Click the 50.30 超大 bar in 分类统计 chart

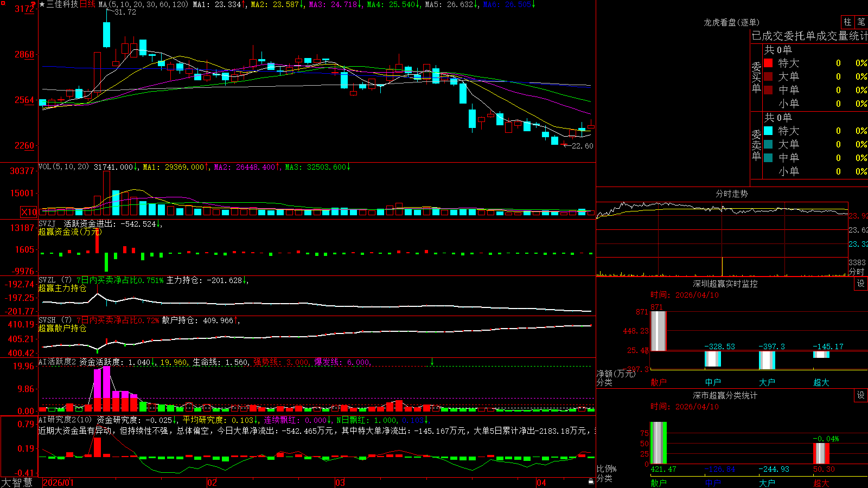click(821, 453)
